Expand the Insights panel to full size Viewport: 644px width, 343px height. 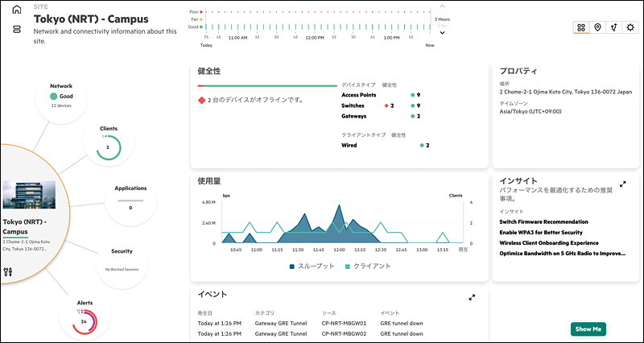tap(623, 184)
